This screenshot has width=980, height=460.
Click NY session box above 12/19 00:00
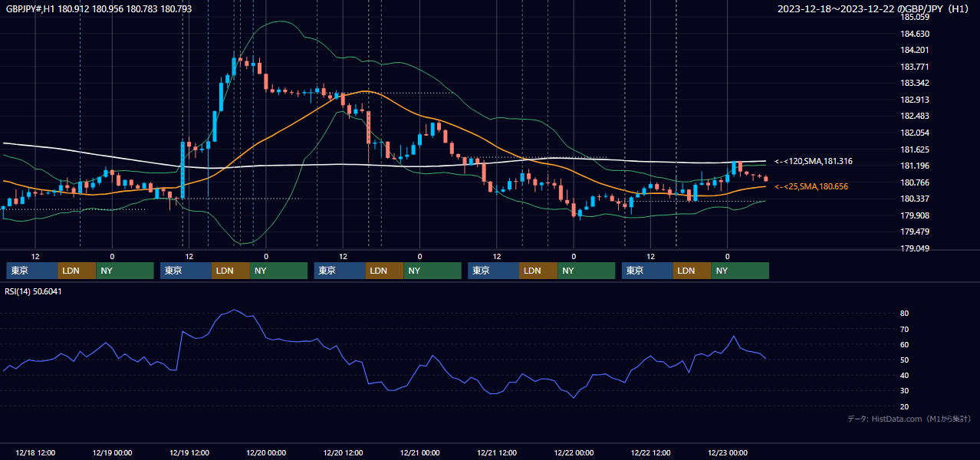click(x=125, y=271)
